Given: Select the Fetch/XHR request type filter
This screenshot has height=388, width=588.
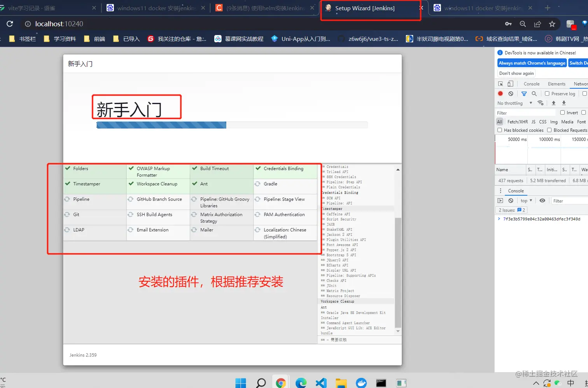Looking at the screenshot, I should point(518,122).
